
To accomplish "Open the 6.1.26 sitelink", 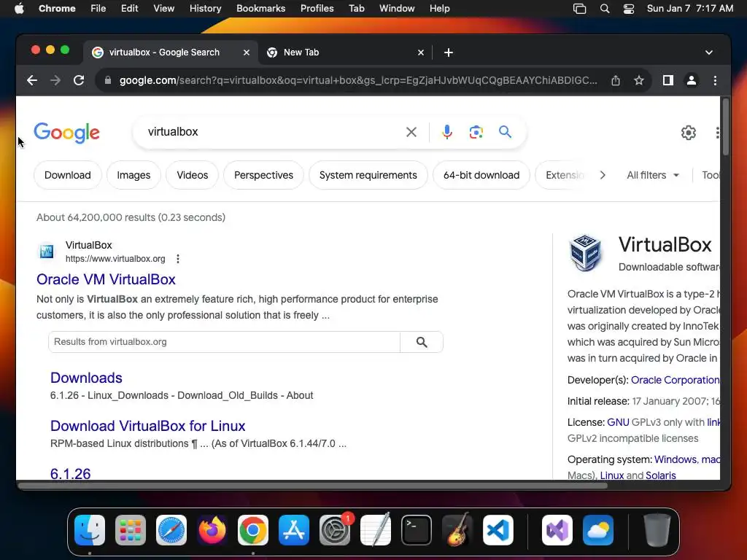I will click(71, 473).
